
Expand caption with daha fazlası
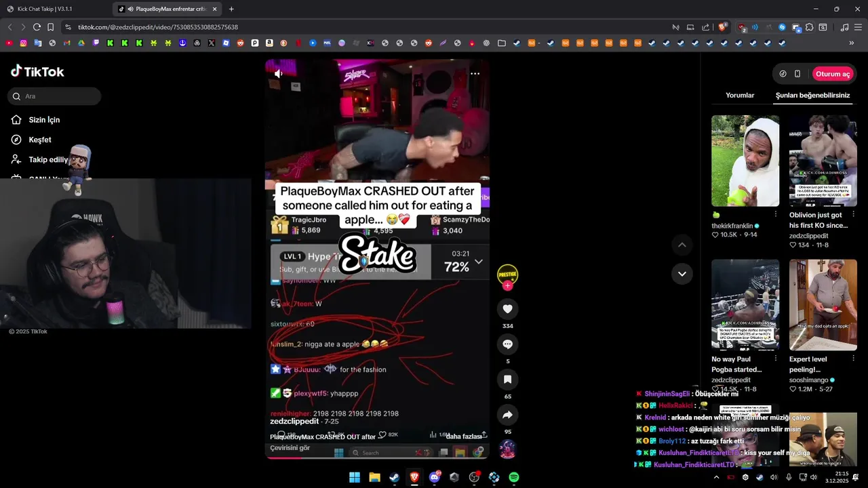tap(463, 436)
